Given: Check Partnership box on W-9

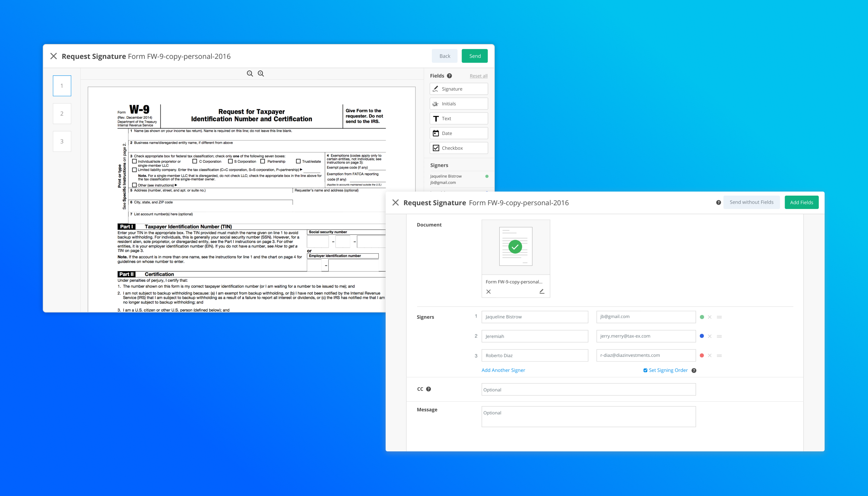Looking at the screenshot, I should [263, 162].
